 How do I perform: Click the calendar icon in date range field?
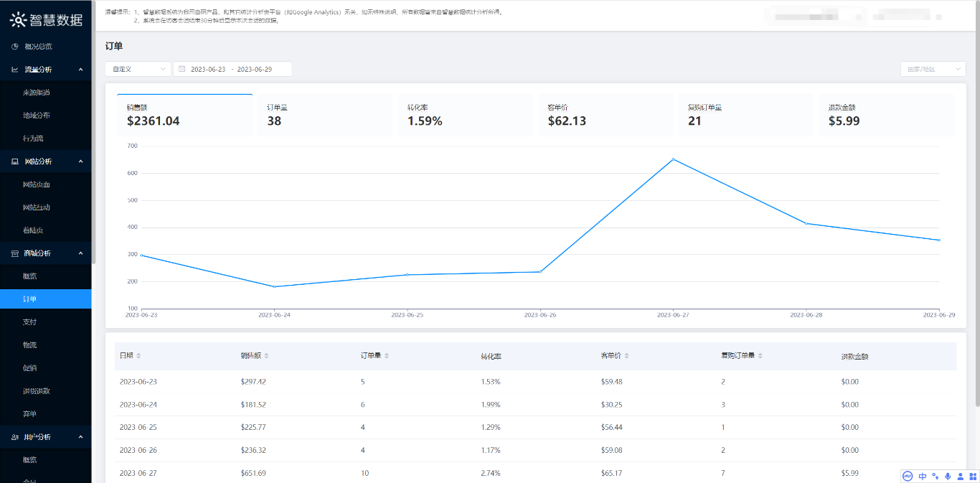[x=182, y=69]
